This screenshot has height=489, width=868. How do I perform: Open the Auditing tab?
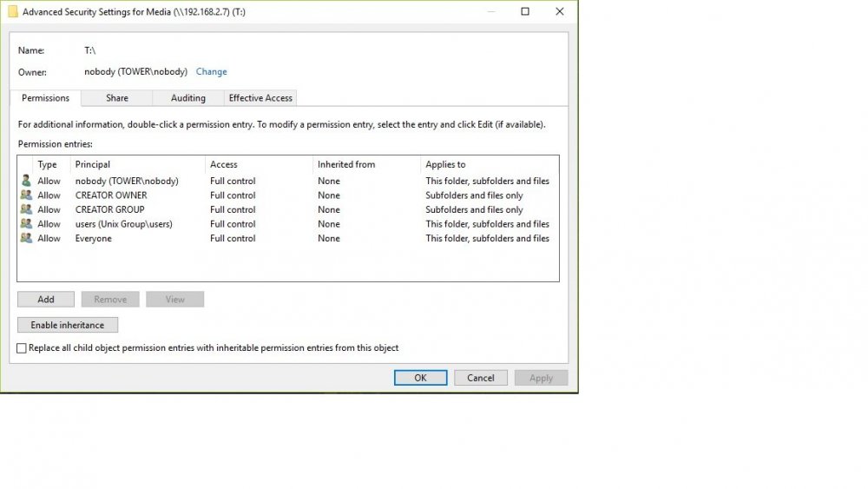(x=188, y=98)
